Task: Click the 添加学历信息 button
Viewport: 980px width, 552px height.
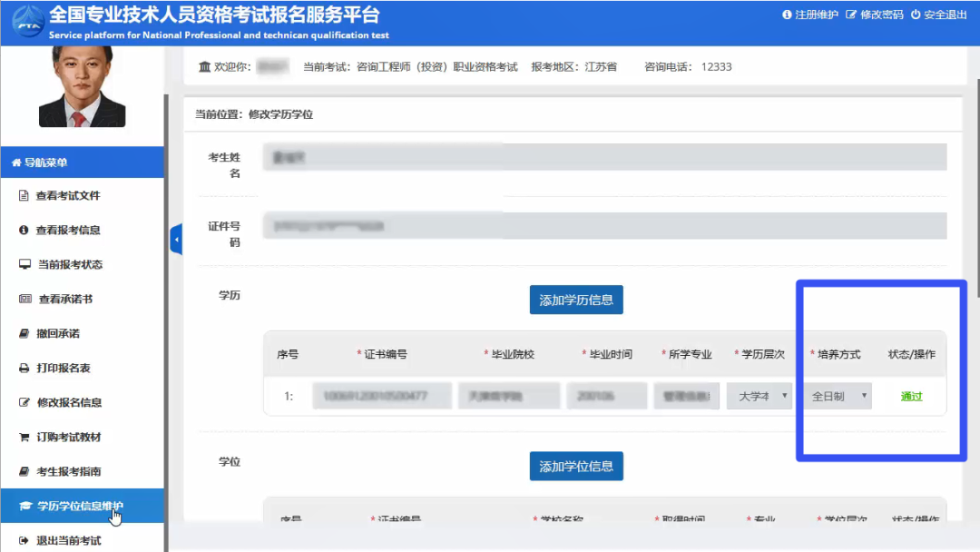Action: 576,301
